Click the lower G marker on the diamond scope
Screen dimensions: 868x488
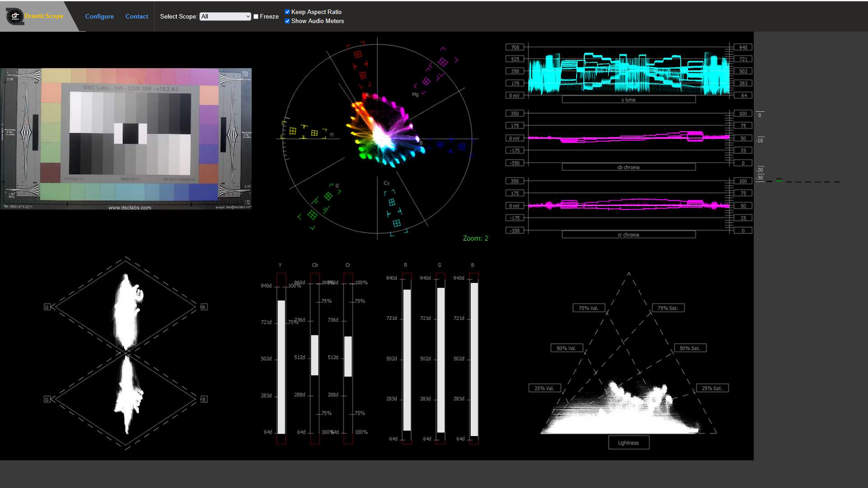point(47,399)
